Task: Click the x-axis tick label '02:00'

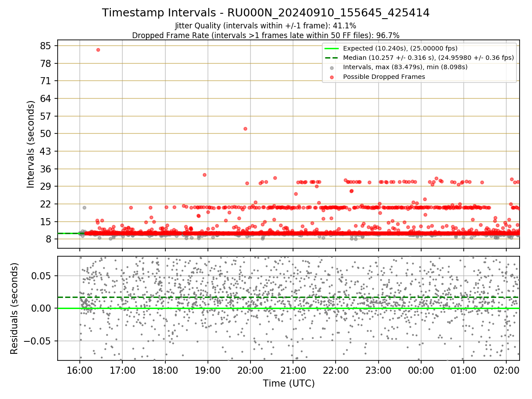Action: point(506,370)
